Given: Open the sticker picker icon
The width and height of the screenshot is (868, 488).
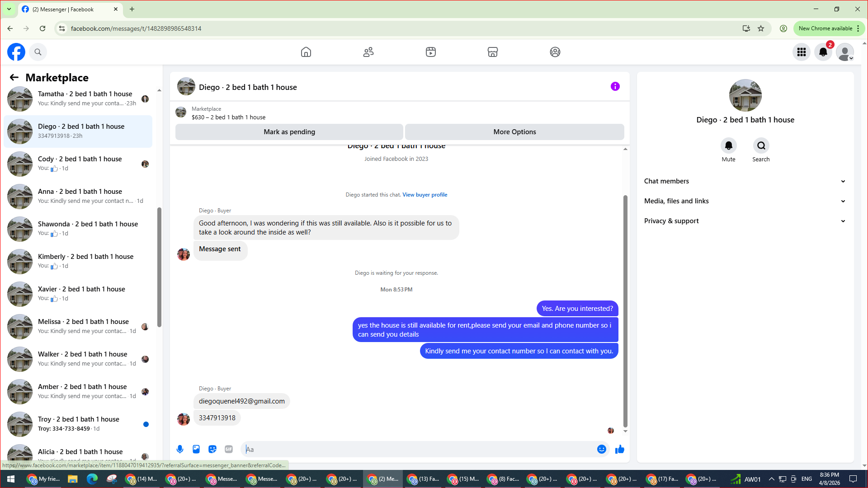Looking at the screenshot, I should pos(212,449).
